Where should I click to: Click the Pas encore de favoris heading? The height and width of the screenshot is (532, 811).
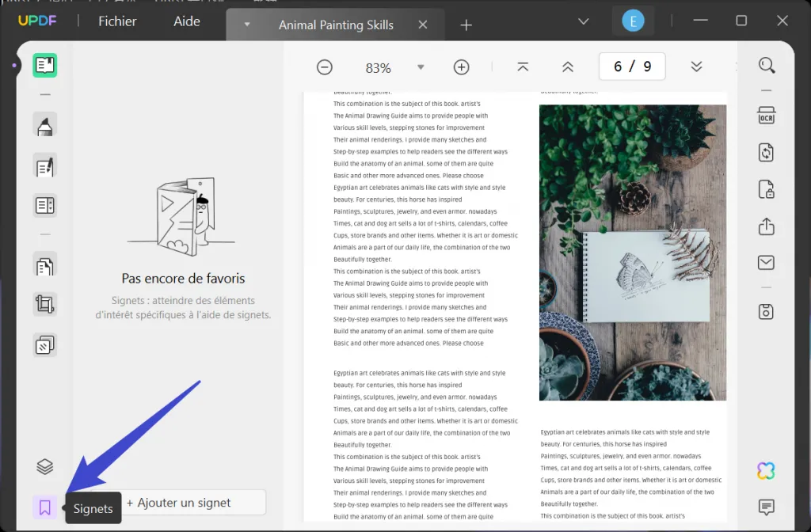click(183, 278)
